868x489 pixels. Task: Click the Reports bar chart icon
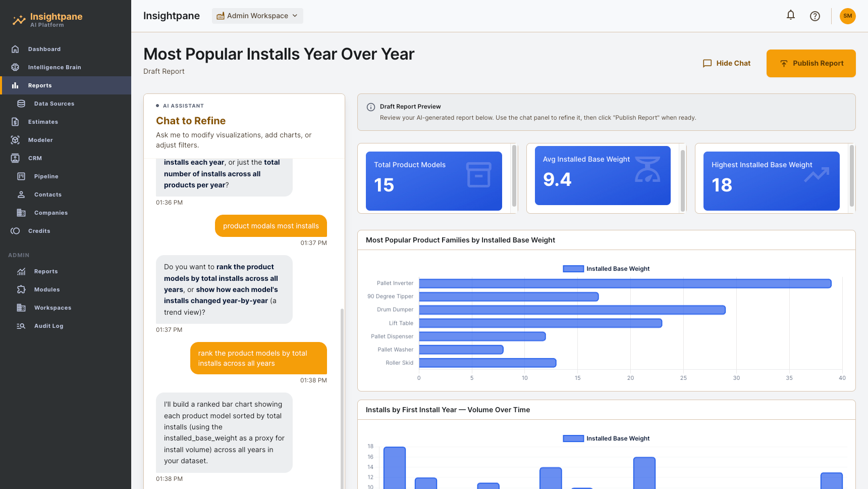click(15, 85)
